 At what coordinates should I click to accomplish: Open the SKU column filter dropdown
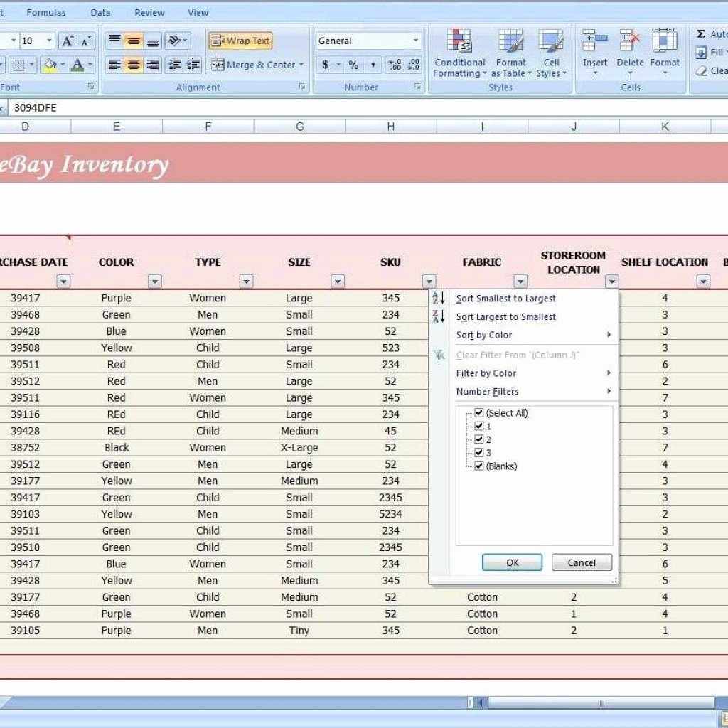tap(429, 282)
